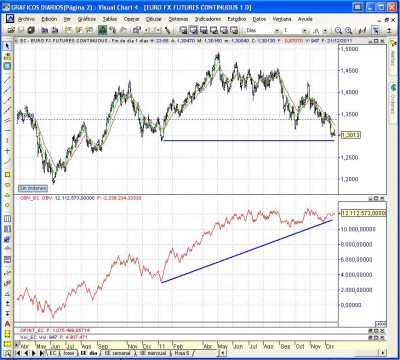Toggle the 'Sin órdenes' orders indicator
Screen dimensions: 400x360
[x=33, y=188]
